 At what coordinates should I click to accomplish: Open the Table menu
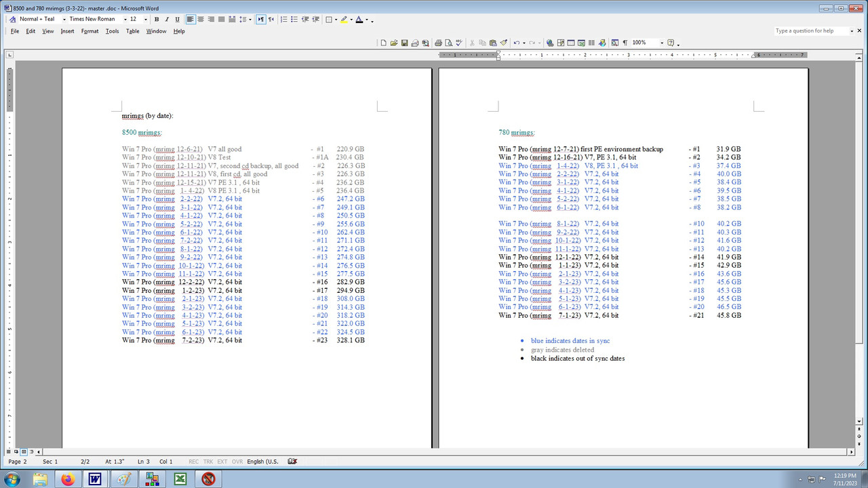pos(132,31)
